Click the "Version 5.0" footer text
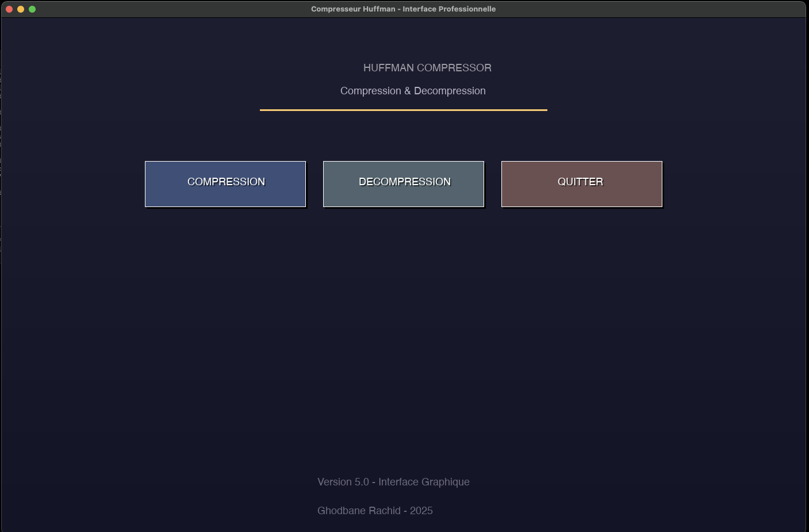 click(343, 482)
